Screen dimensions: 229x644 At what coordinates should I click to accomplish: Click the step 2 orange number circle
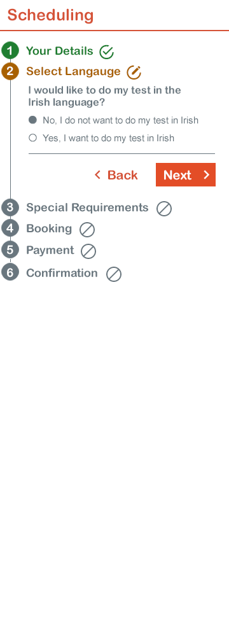10,71
